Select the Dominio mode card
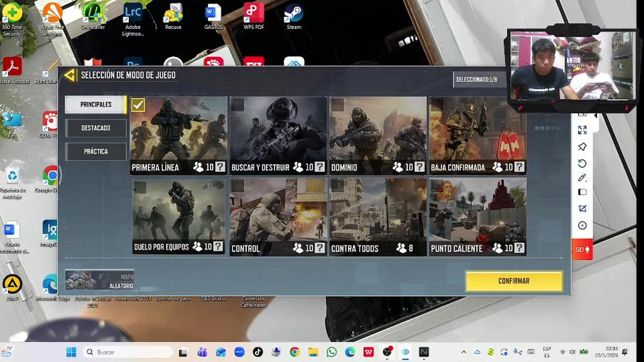This screenshot has width=644, height=362. tap(378, 136)
